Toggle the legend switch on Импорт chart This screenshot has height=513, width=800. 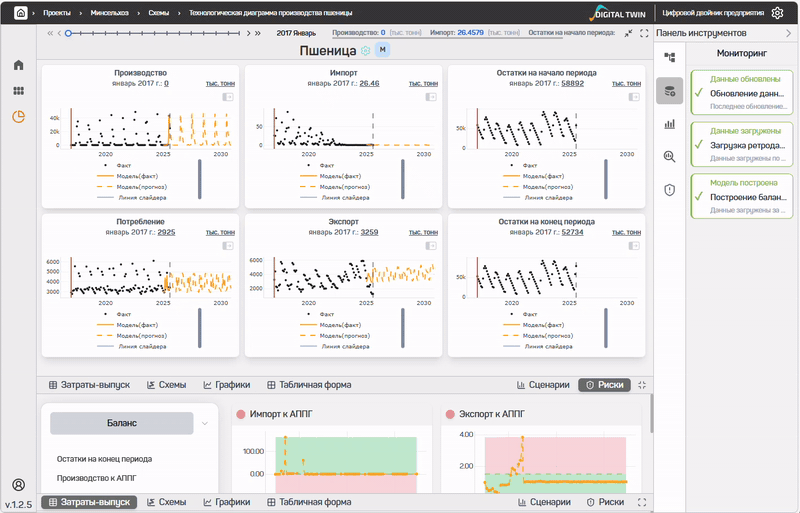(430, 97)
